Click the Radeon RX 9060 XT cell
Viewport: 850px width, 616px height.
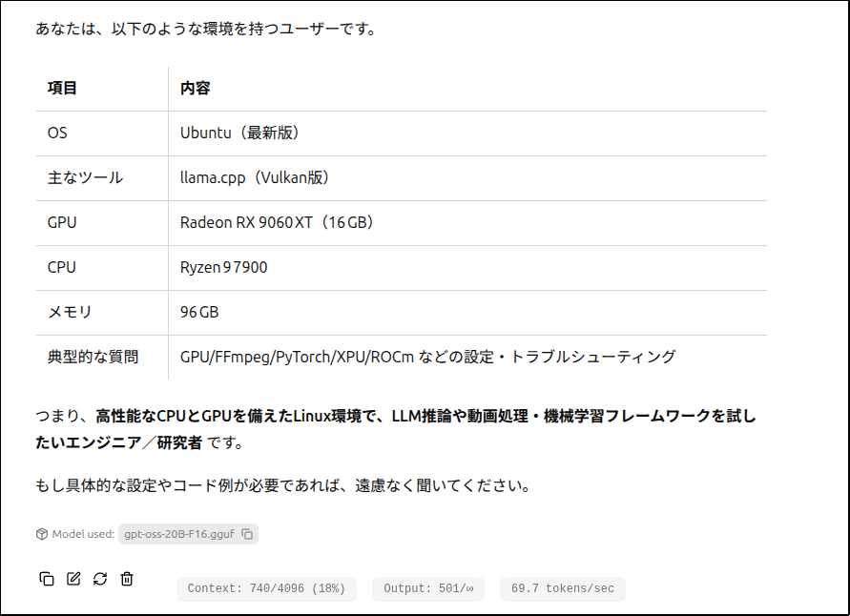pos(279,223)
